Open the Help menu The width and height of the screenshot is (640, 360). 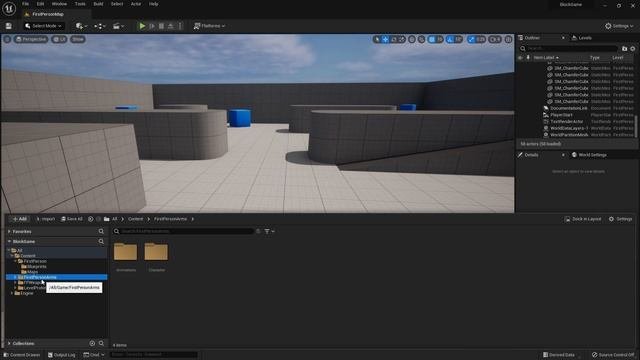coord(153,4)
